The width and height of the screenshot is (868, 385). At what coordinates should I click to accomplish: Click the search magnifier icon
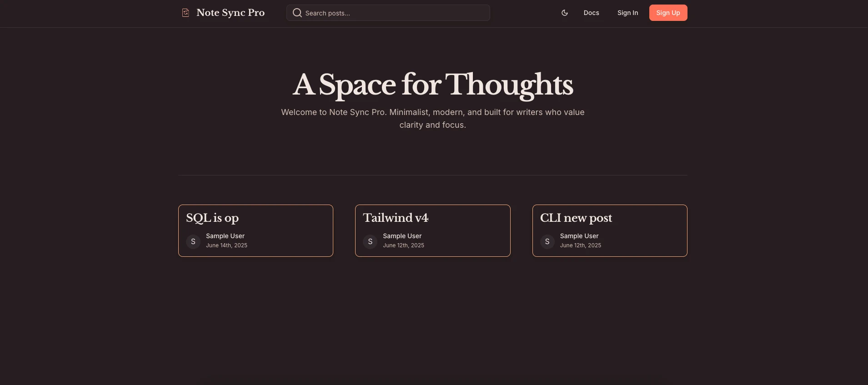pyautogui.click(x=297, y=13)
